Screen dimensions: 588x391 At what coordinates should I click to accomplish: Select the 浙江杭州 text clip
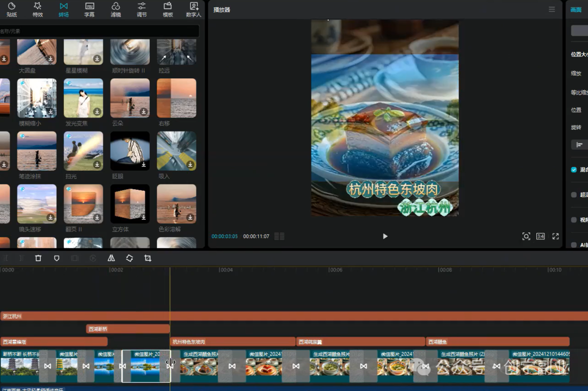point(294,316)
